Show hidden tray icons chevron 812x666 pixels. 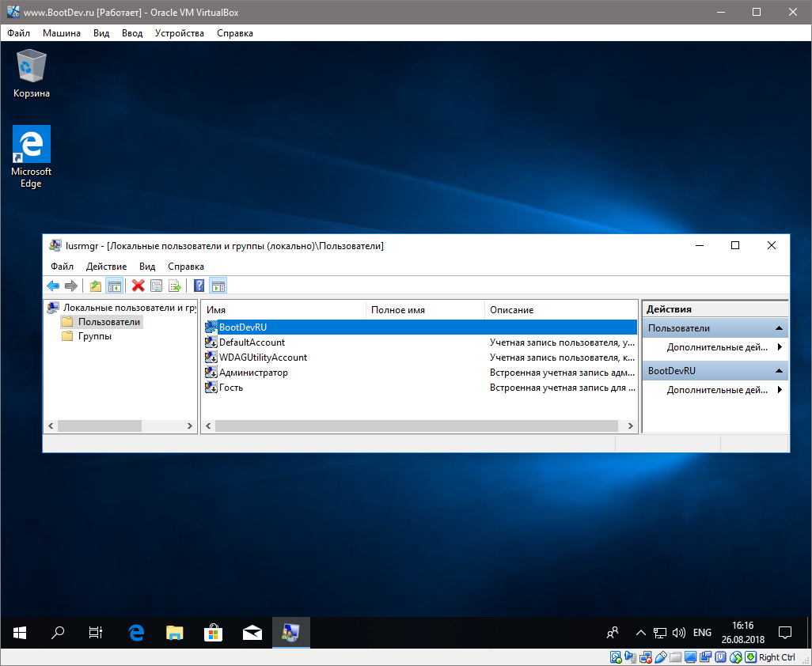(x=640, y=632)
